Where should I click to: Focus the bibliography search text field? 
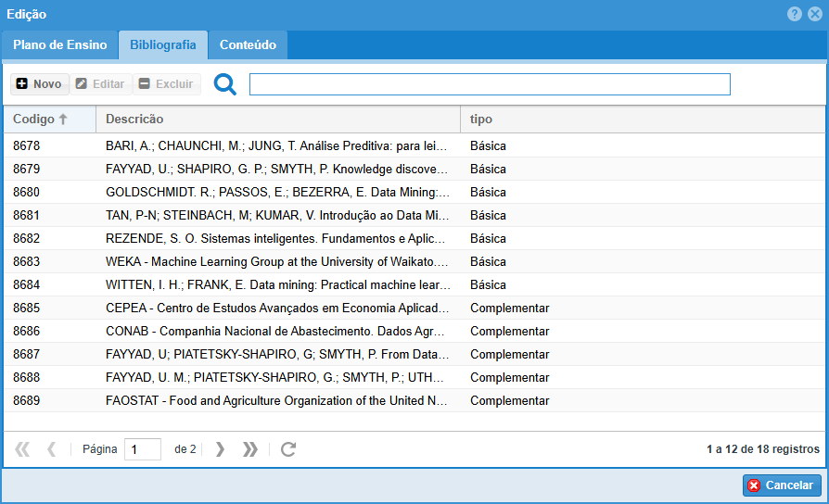(x=490, y=84)
